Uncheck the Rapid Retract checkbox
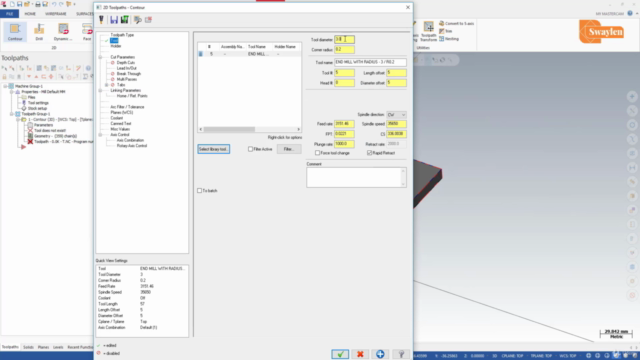Viewport: 640px width, 360px height. click(x=369, y=153)
